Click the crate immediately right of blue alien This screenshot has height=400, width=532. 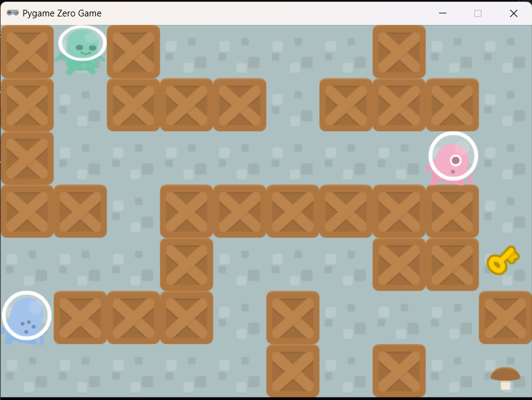tap(80, 317)
